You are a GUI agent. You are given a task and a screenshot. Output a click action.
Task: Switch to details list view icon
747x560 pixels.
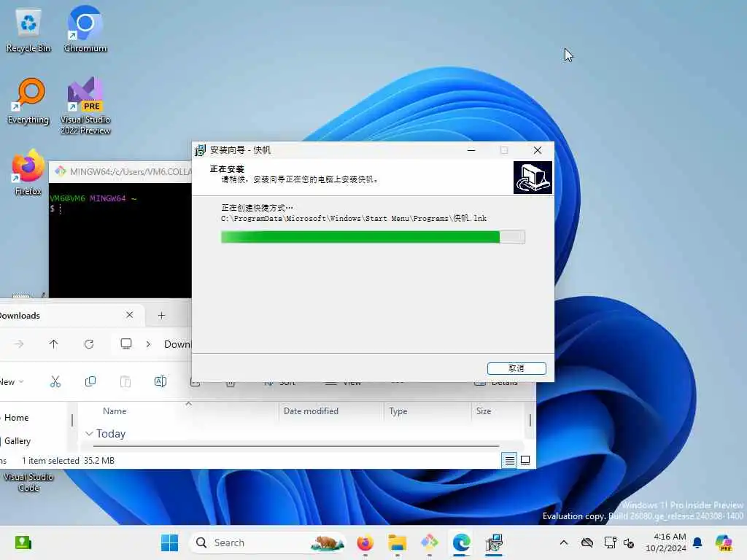tap(509, 461)
